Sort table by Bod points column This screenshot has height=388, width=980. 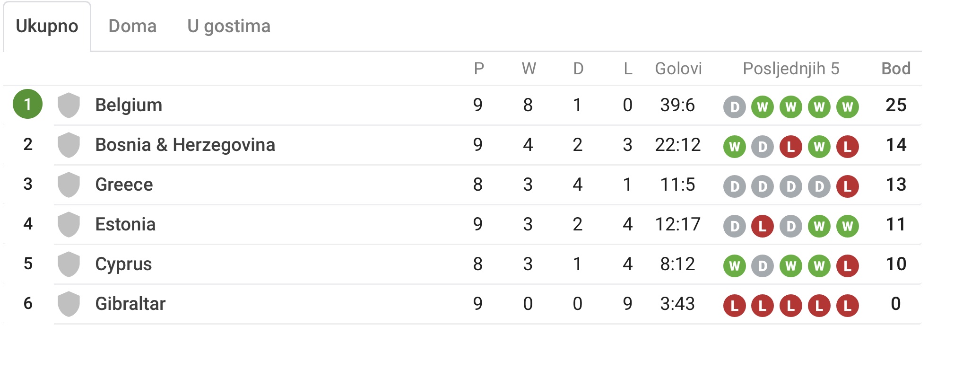(895, 69)
